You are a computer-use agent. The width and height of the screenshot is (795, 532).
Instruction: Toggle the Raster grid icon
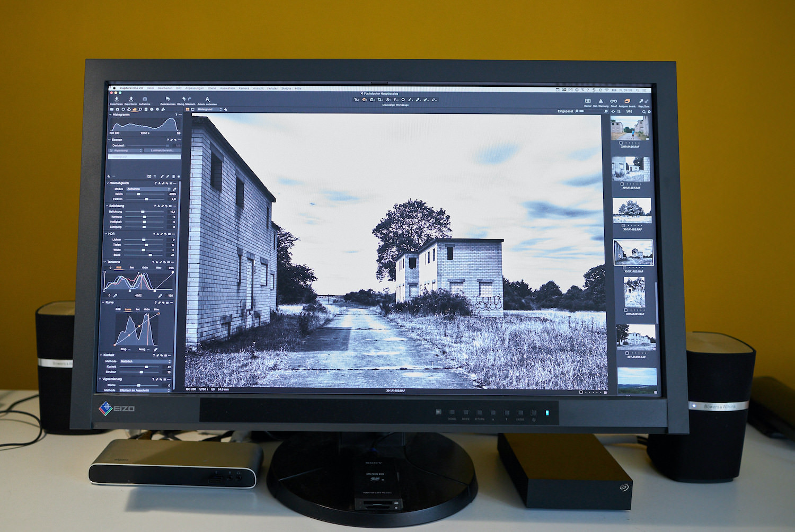point(588,101)
